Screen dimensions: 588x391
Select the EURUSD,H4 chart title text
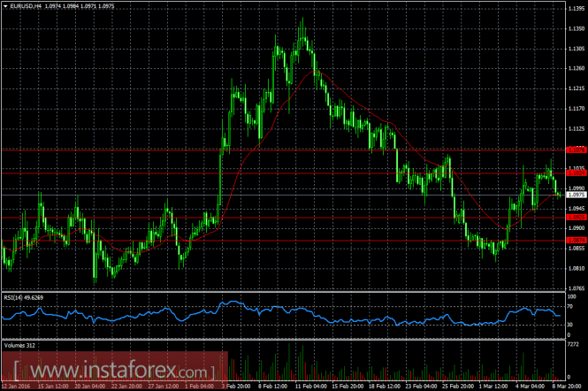26,6
